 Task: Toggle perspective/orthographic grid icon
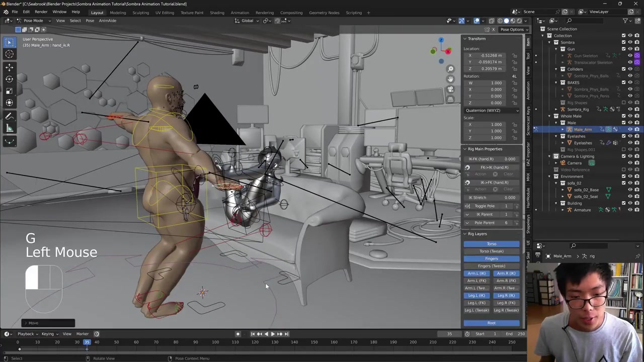point(450,99)
